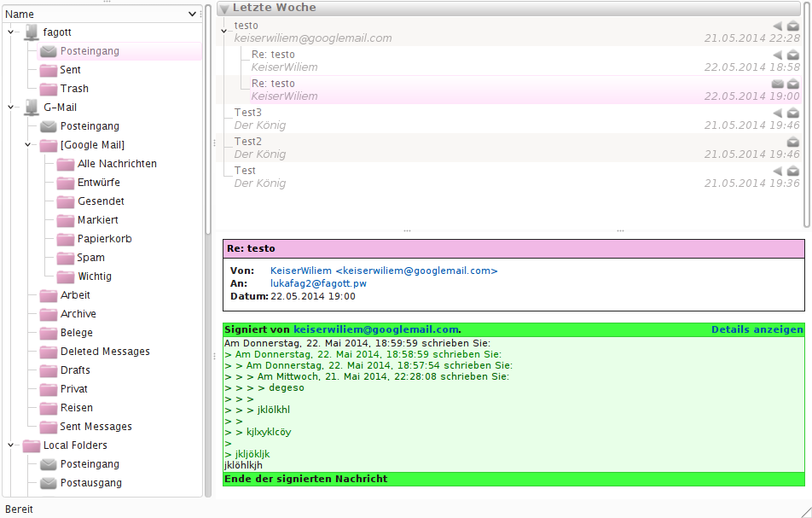Click the Spam folder icon
The width and height of the screenshot is (812, 518).
pos(65,258)
